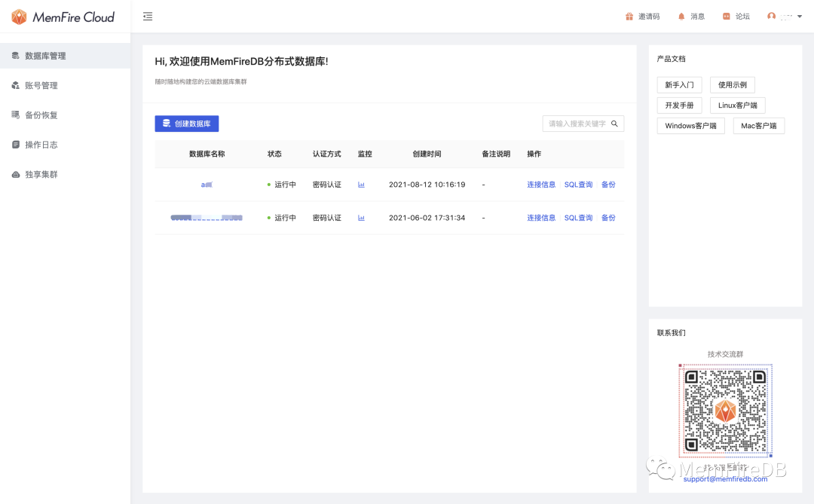
Task: Collapse the sidebar with the menu icon
Action: (148, 17)
